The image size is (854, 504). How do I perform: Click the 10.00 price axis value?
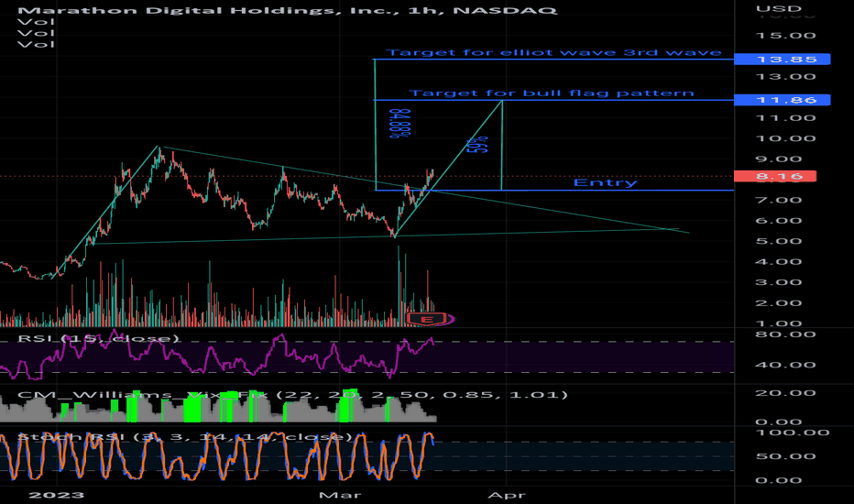785,138
